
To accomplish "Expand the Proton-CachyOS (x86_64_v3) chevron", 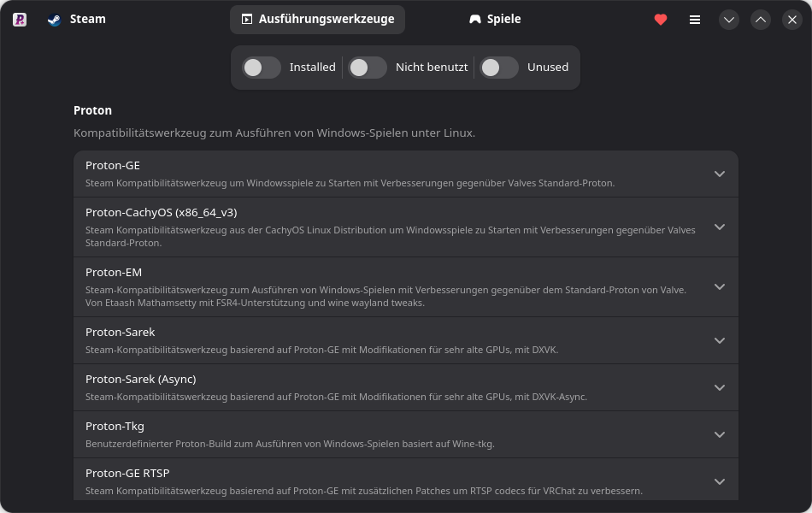I will tap(720, 227).
